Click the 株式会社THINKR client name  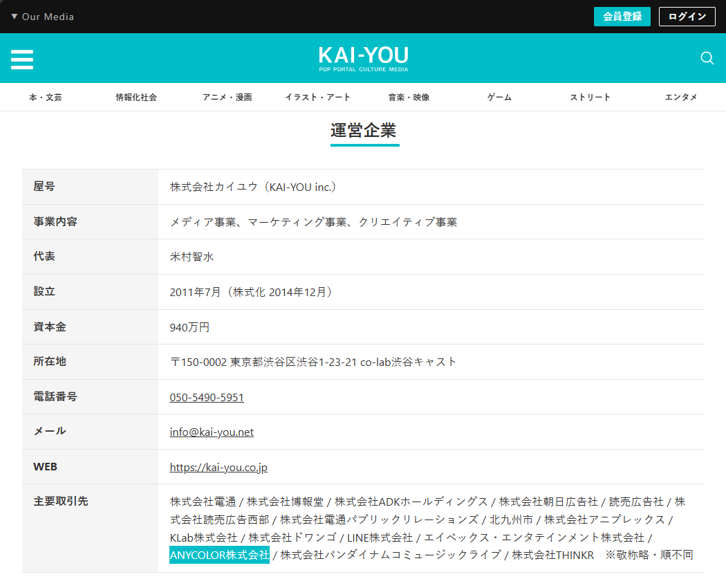[x=553, y=555]
